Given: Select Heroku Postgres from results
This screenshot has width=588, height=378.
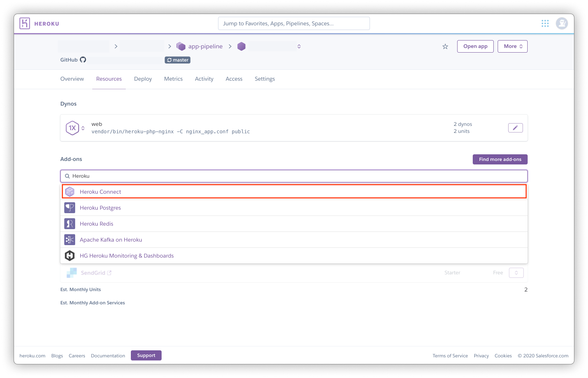Looking at the screenshot, I should [x=294, y=208].
